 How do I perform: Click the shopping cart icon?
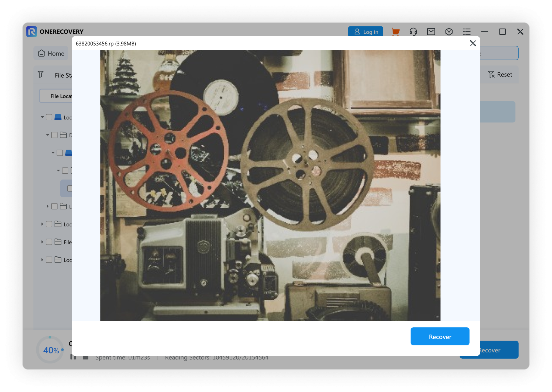tap(395, 32)
